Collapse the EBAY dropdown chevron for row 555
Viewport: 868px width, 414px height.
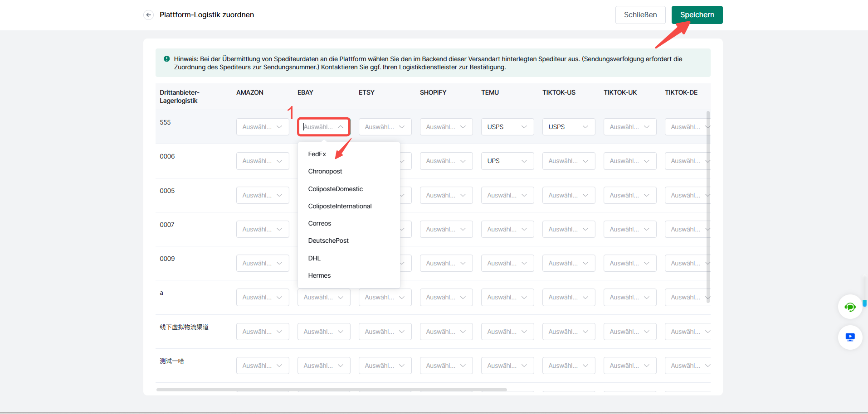point(341,127)
